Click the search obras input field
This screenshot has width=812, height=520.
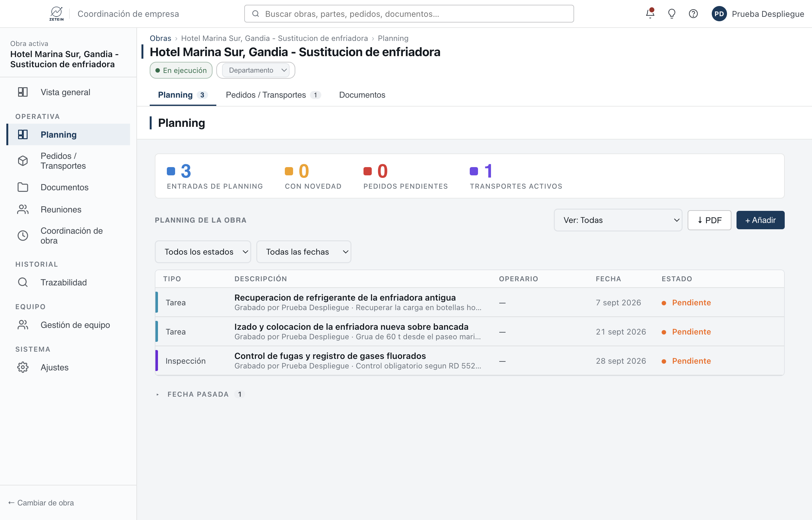409,14
